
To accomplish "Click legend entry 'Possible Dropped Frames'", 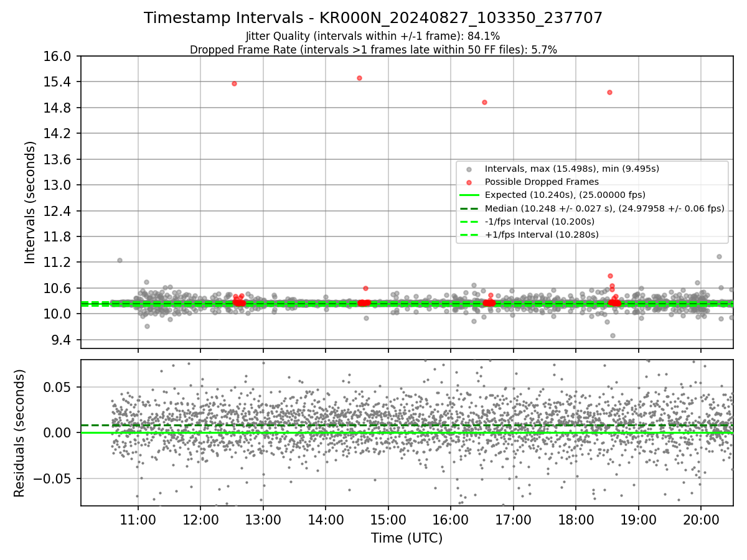I will pos(542,182).
